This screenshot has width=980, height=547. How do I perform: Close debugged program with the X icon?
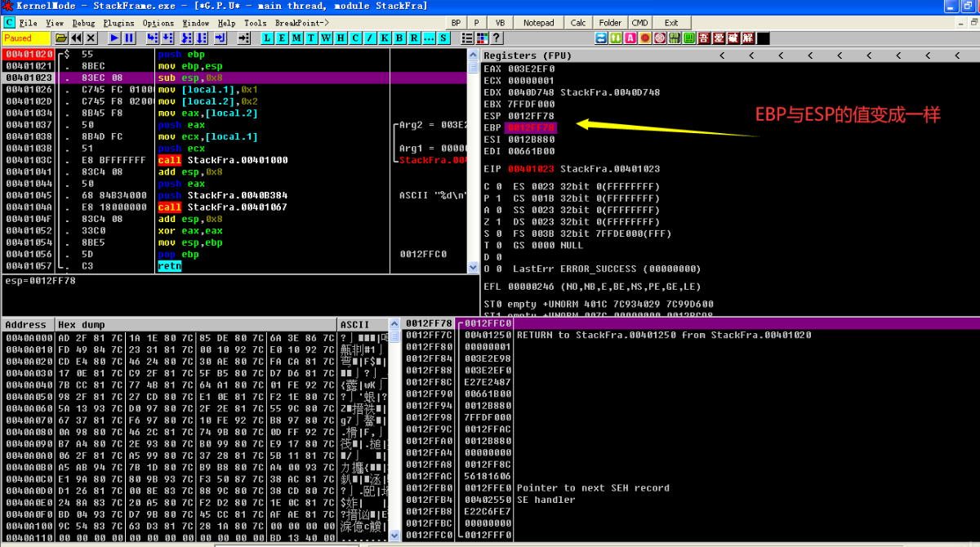(x=91, y=38)
